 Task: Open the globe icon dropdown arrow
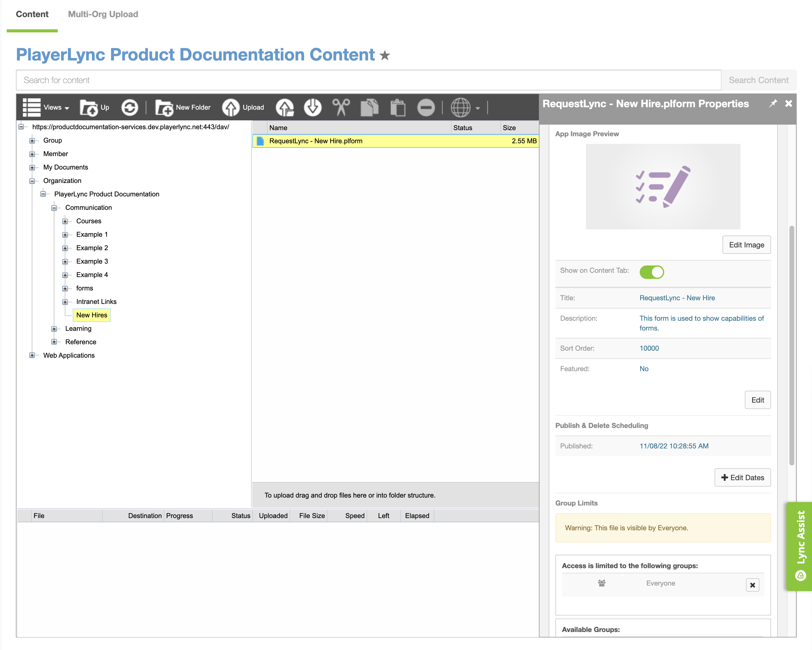(477, 108)
